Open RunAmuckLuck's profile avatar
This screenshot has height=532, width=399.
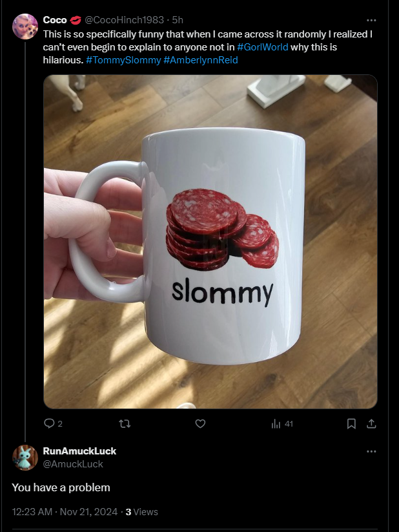coord(25,458)
